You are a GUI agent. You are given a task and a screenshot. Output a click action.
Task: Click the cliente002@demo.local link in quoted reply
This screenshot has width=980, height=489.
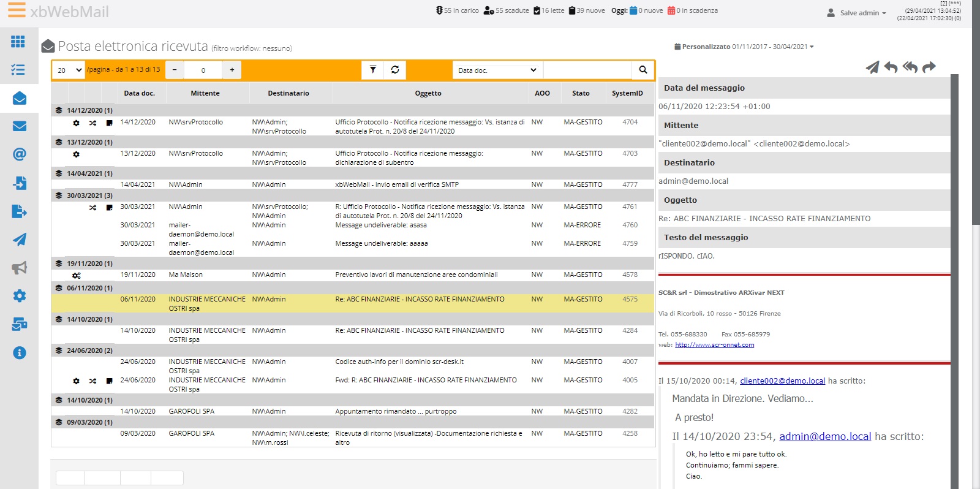[783, 381]
